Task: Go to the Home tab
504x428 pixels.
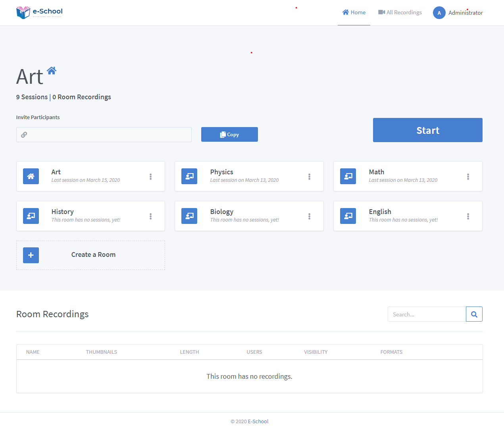Action: point(354,12)
